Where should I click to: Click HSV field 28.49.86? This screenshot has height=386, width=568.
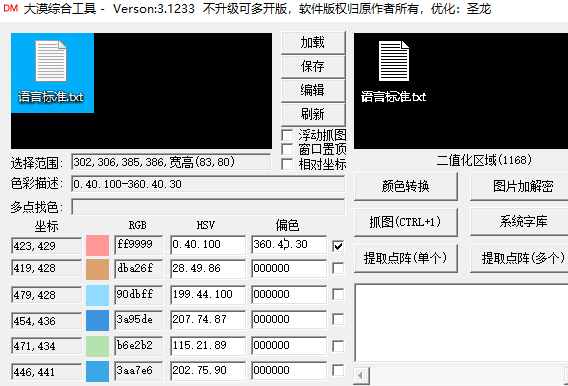(208, 268)
